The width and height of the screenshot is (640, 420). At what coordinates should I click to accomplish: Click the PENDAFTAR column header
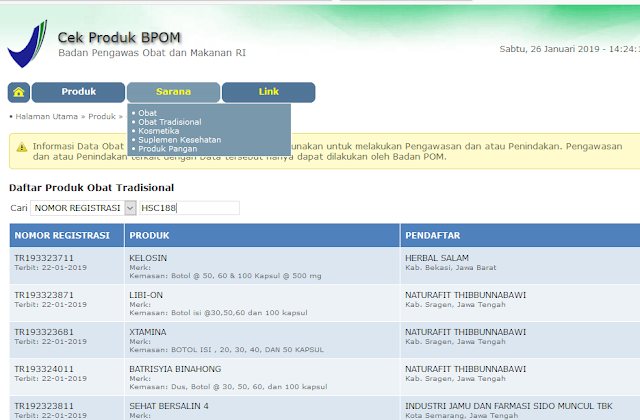point(433,236)
